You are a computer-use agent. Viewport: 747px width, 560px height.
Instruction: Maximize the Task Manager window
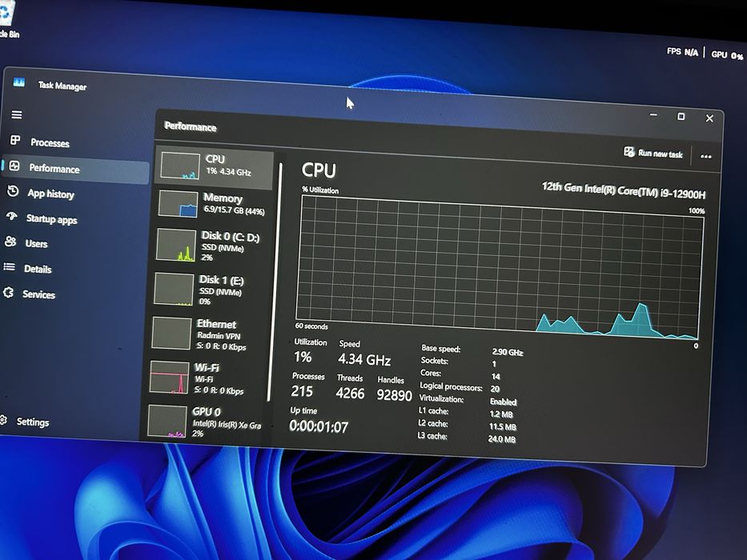click(681, 117)
